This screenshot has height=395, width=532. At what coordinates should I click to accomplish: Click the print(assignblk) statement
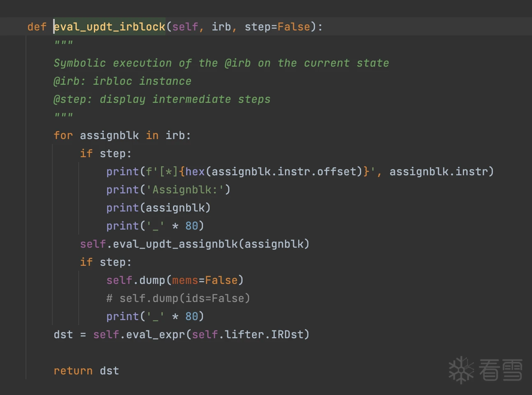pyautogui.click(x=159, y=208)
